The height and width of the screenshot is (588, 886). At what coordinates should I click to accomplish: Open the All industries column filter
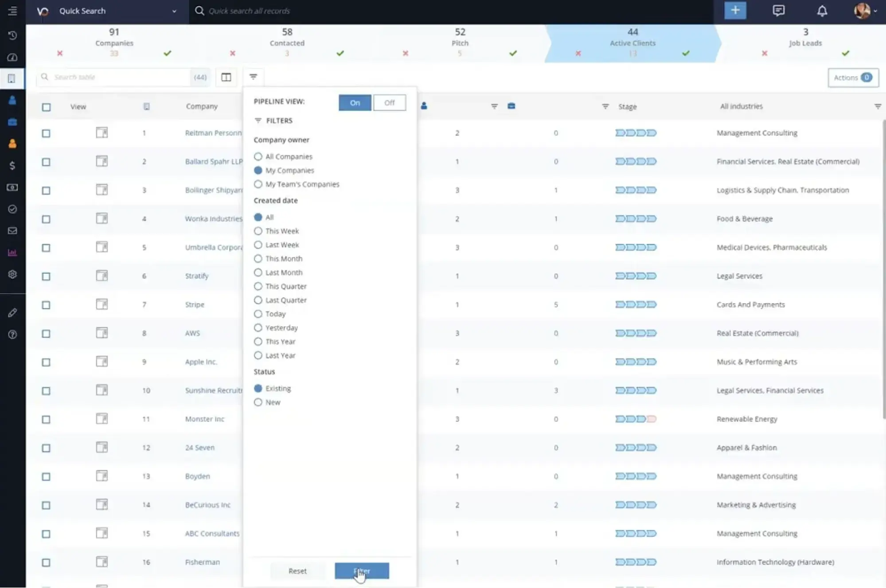(878, 106)
